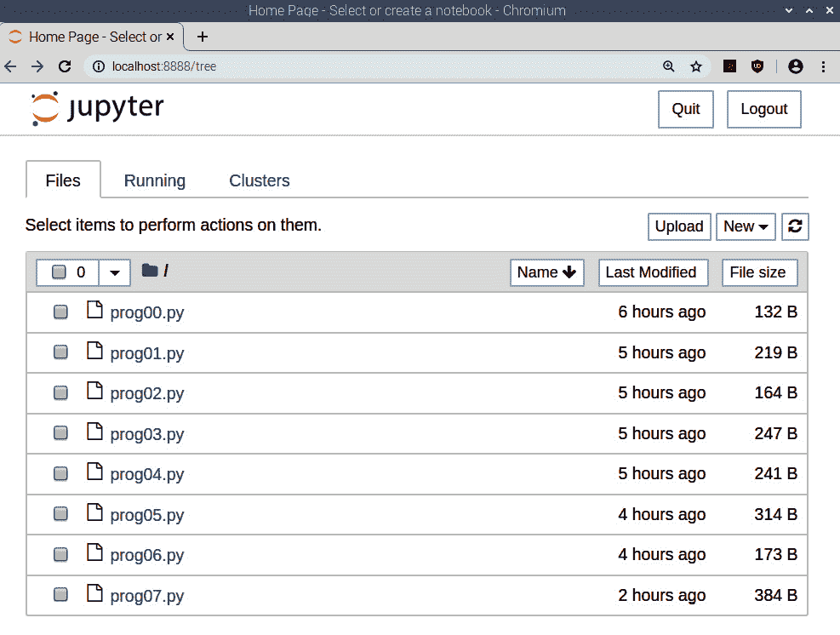This screenshot has width=840, height=635.
Task: Open the New notebook dropdown
Action: click(746, 226)
